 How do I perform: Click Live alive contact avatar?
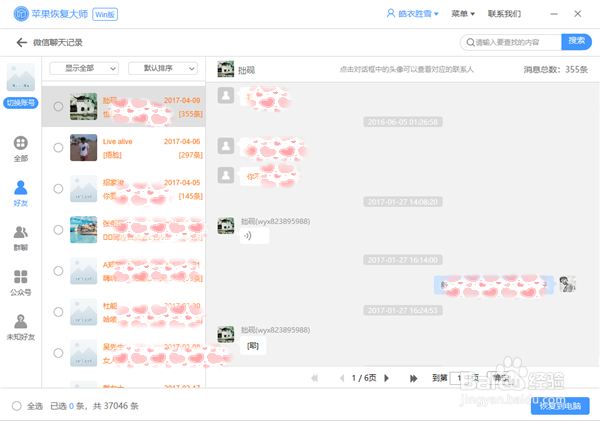click(83, 147)
